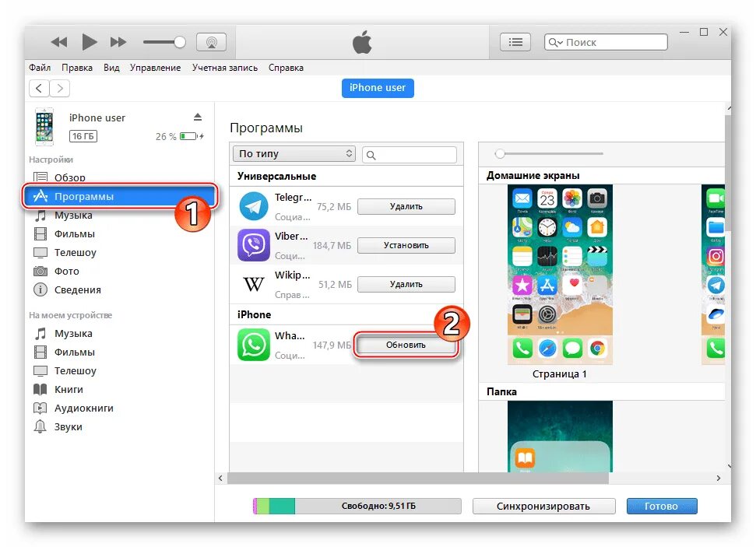Click the iPhone user device button
Screen dimensions: 756x547
click(378, 88)
